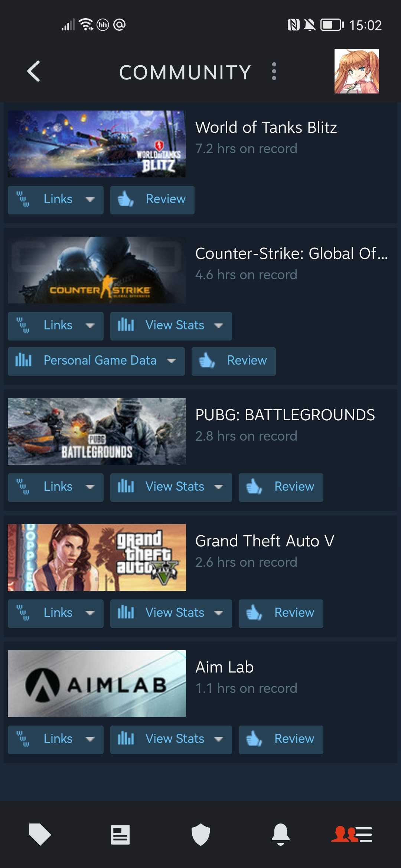Tap the back arrow icon

point(34,71)
